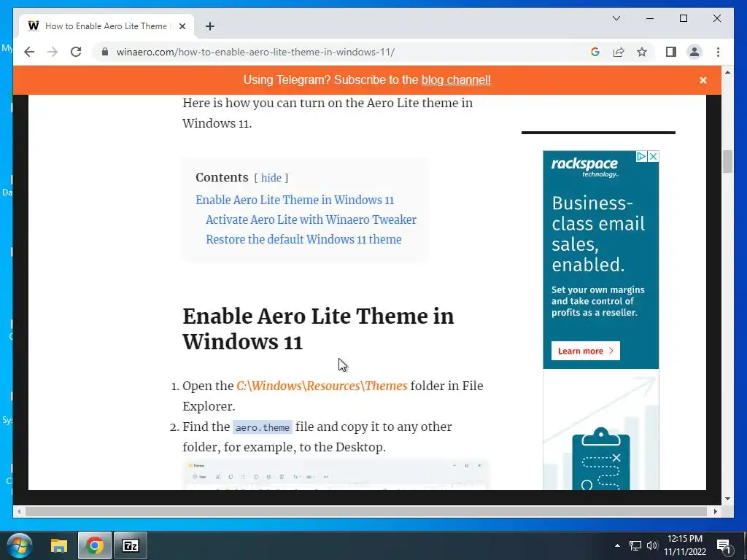Jump to Activate Aero Lite with Winaero Tweaker

point(311,219)
